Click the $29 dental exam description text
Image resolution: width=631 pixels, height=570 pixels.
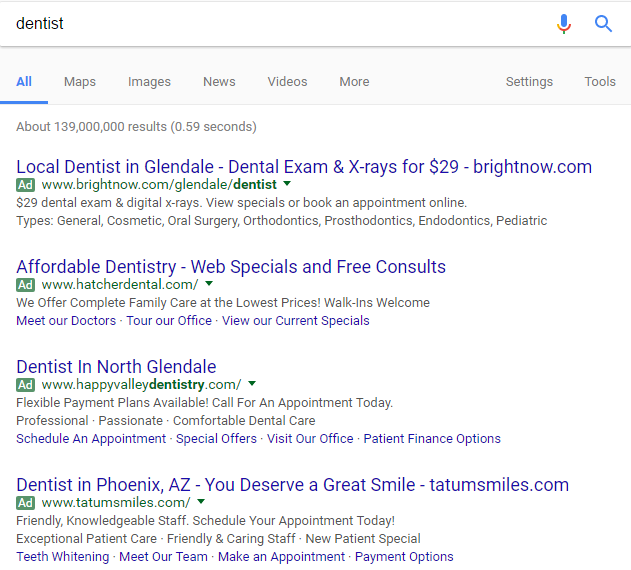(x=241, y=202)
